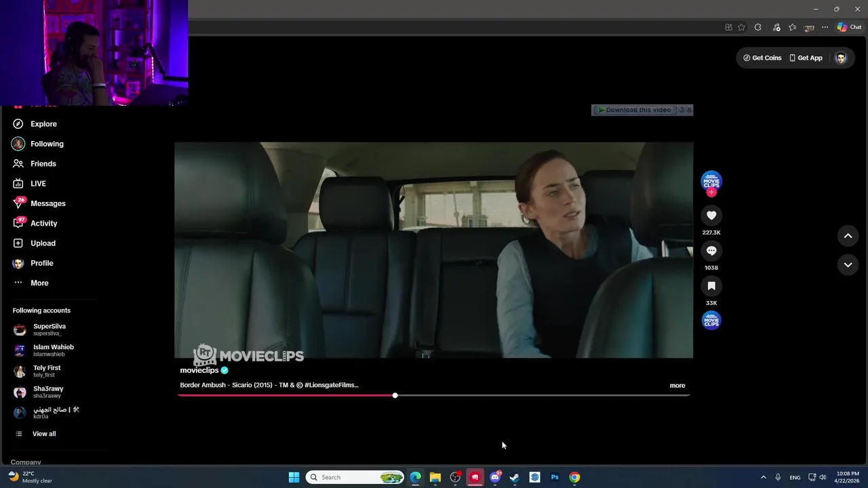868x488 pixels.
Task: Open Steam from the taskbar
Action: click(515, 477)
